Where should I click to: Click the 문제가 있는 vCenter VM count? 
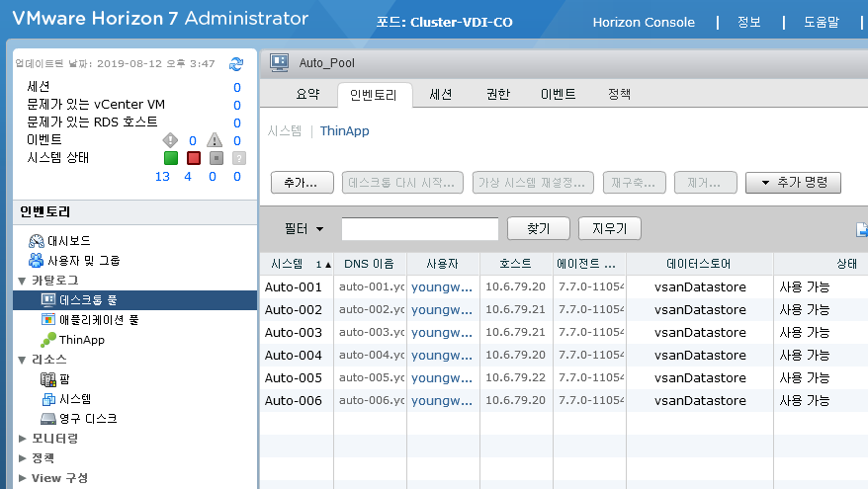click(237, 105)
